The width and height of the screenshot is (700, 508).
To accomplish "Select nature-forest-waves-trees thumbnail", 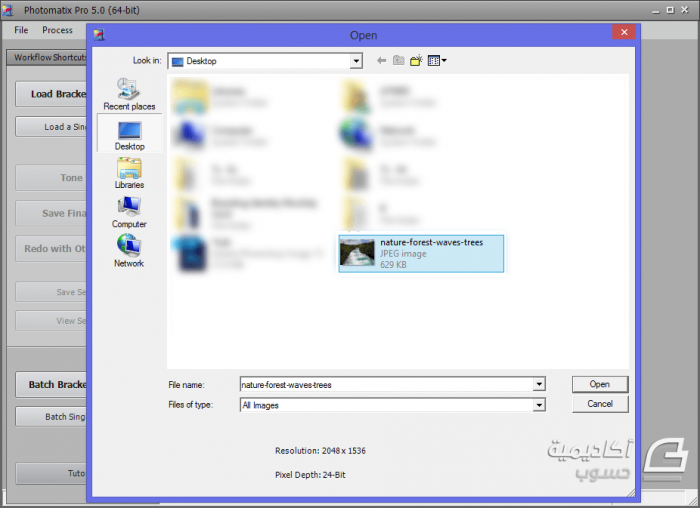I will coord(357,253).
